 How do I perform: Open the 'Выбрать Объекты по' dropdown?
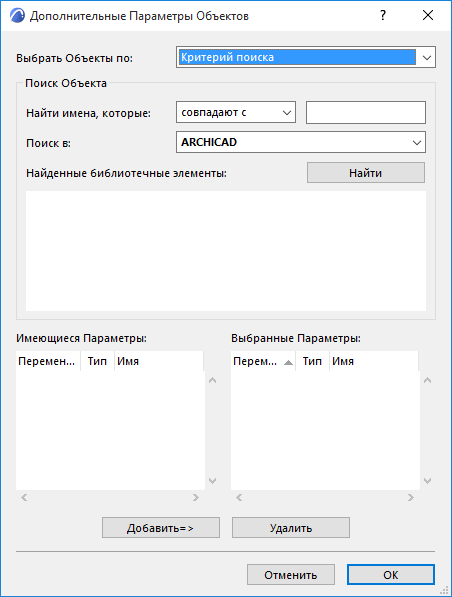(x=306, y=57)
